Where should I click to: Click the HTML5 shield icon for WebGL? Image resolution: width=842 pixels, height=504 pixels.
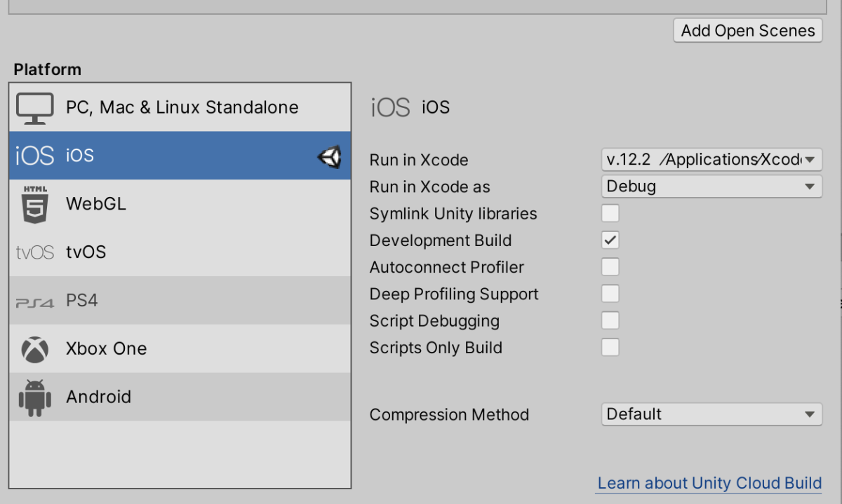[35, 205]
